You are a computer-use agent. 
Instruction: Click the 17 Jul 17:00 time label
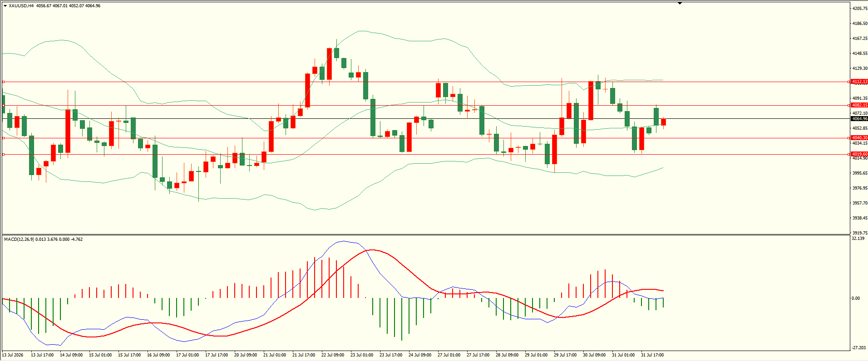(x=217, y=355)
